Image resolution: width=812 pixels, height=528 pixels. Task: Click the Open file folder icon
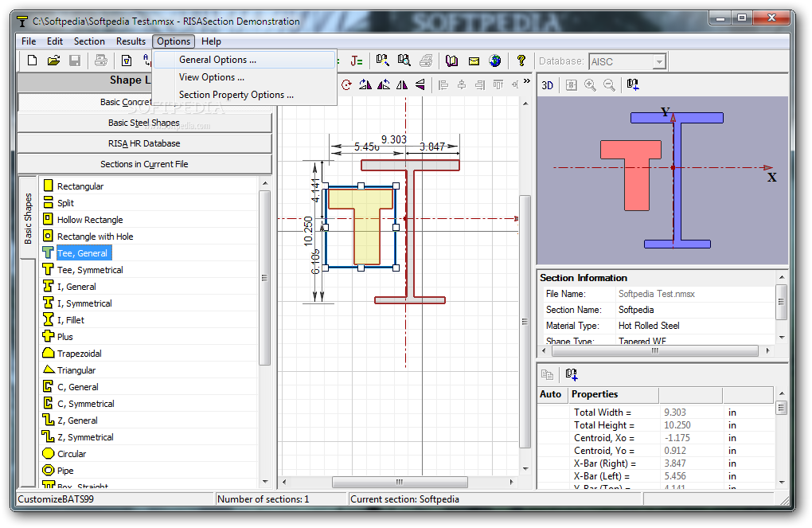coord(53,61)
